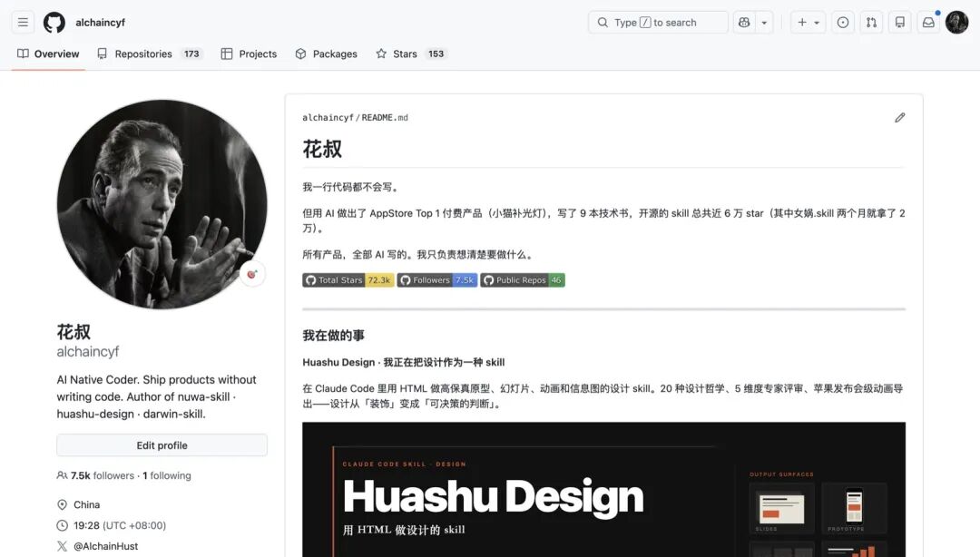The height and width of the screenshot is (557, 980).
Task: View the 1 following link
Action: pos(167,475)
